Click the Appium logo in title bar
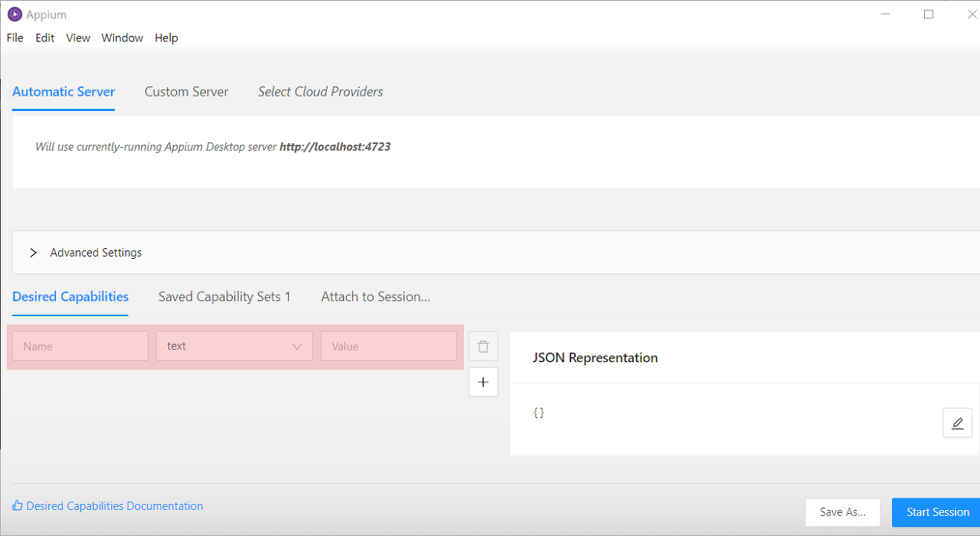The image size is (980, 536). (15, 15)
